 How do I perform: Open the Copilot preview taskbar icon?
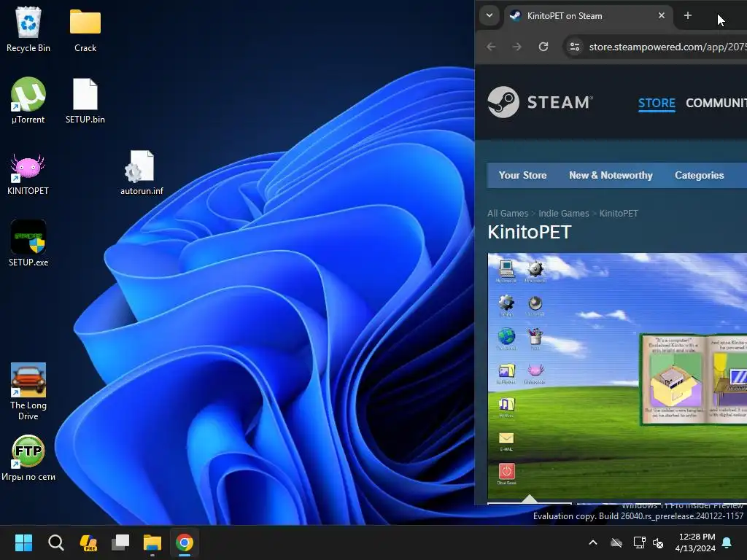88,542
